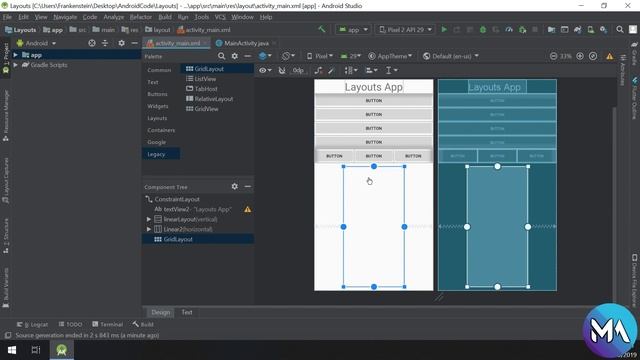The width and height of the screenshot is (640, 360).
Task: Click Android Studio icon on the taskbar
Action: point(62,350)
